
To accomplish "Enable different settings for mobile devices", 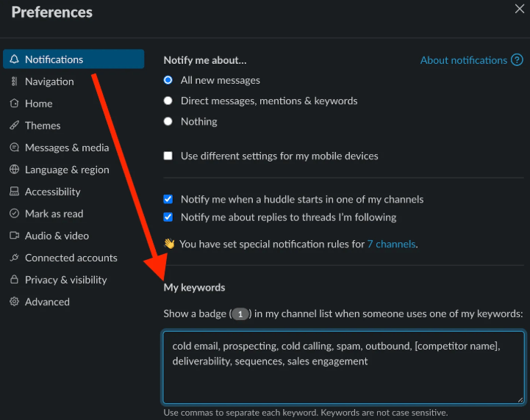I will [x=168, y=156].
